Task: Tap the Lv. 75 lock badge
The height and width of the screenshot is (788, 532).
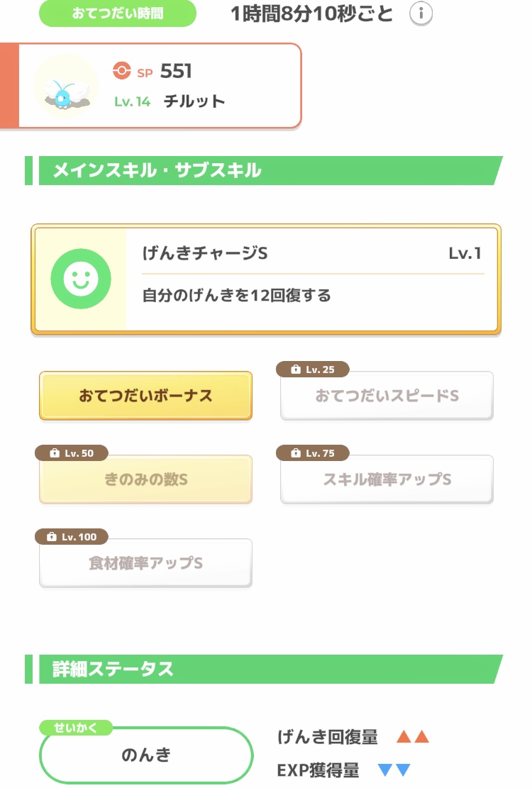Action: coord(312,453)
